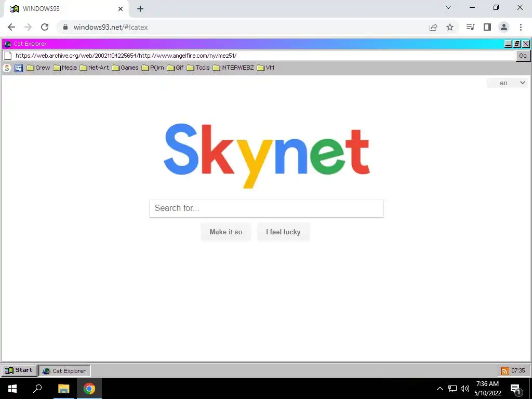Viewport: 532px width, 399px height.
Task: Open the Chrome profile avatar
Action: [504, 27]
